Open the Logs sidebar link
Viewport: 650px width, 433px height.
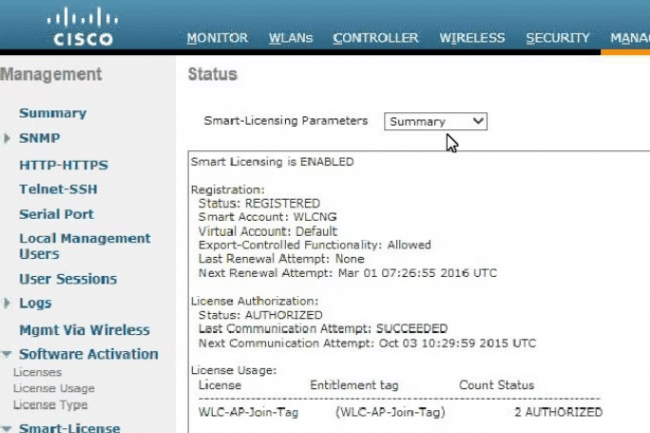click(x=35, y=303)
